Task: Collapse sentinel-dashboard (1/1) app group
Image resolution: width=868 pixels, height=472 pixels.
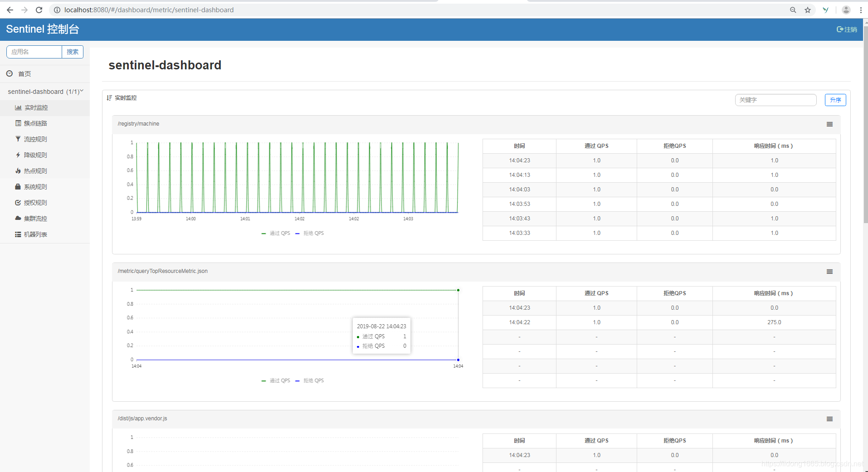Action: point(45,92)
